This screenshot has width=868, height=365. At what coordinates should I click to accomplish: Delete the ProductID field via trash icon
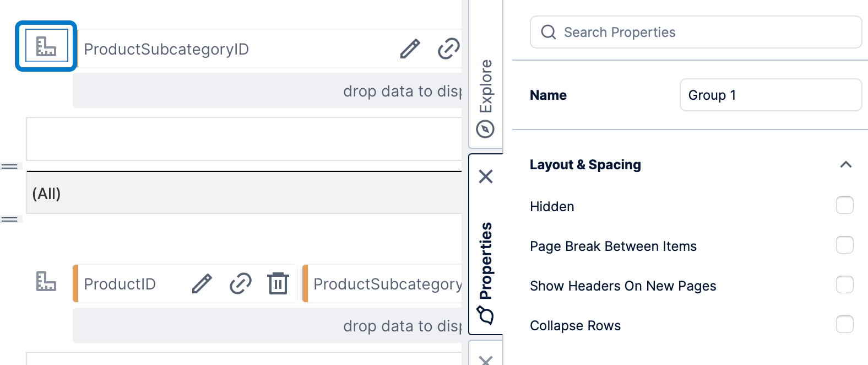coord(278,283)
